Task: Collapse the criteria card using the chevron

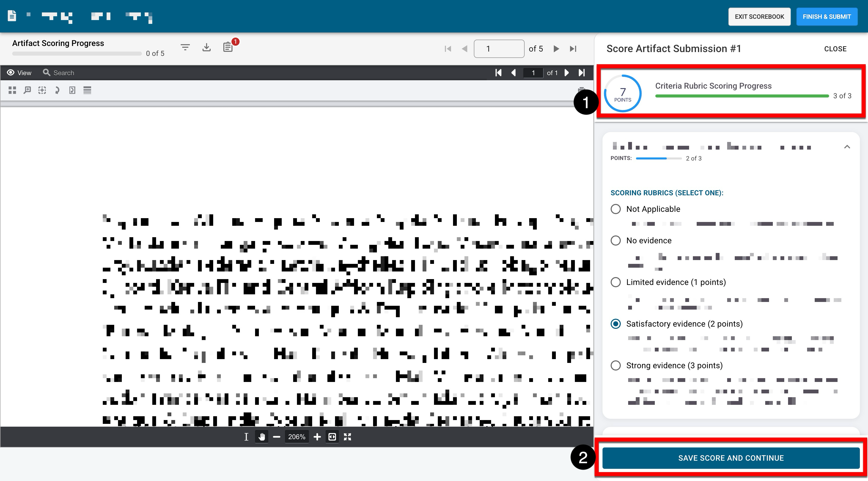Action: click(847, 147)
